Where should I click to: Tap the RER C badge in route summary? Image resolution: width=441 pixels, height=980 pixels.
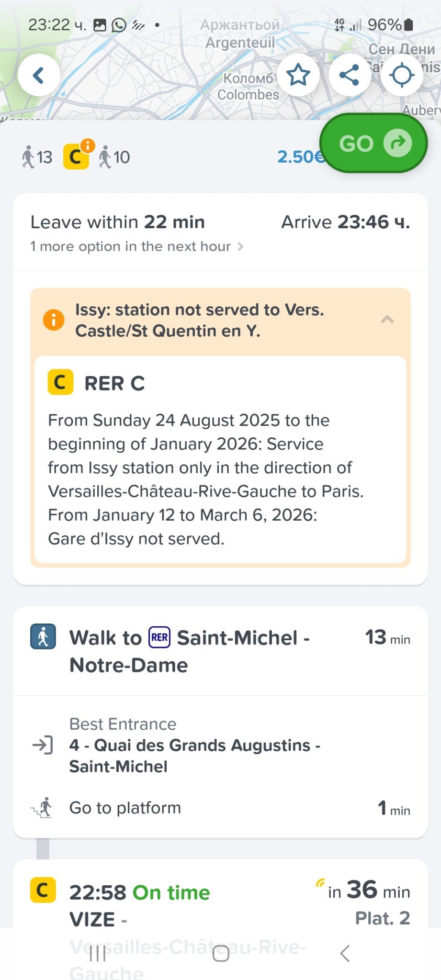click(x=76, y=157)
